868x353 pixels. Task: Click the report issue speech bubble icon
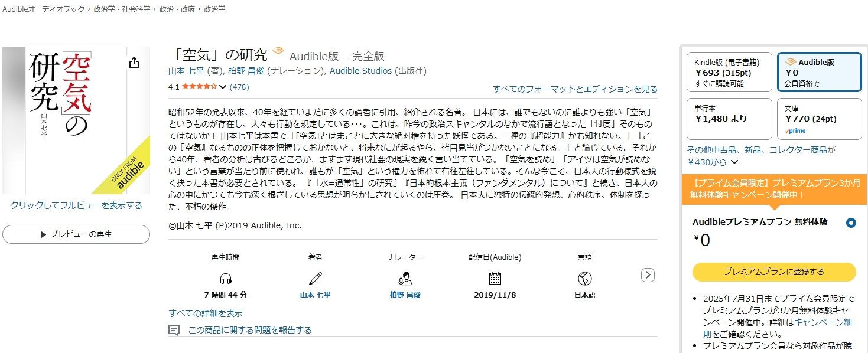click(x=174, y=331)
